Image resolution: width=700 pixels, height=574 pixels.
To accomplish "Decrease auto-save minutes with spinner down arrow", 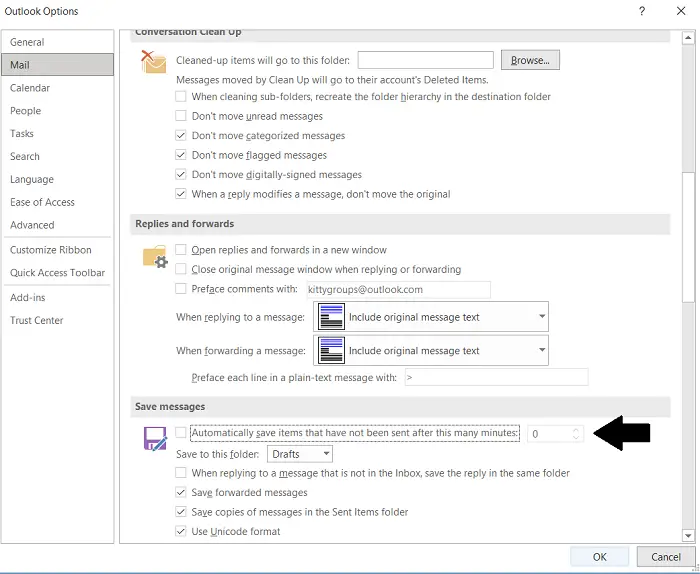I will pyautogui.click(x=576, y=437).
